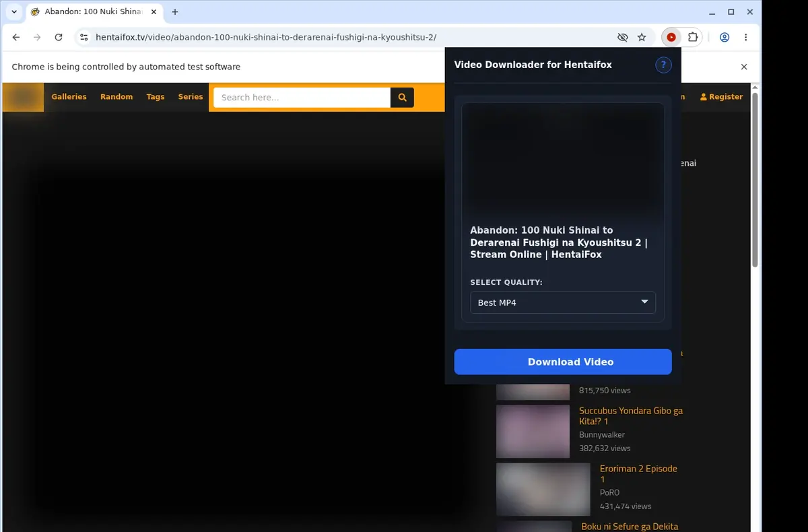Open a new tab with plus button
This screenshot has width=808, height=532.
pos(175,12)
